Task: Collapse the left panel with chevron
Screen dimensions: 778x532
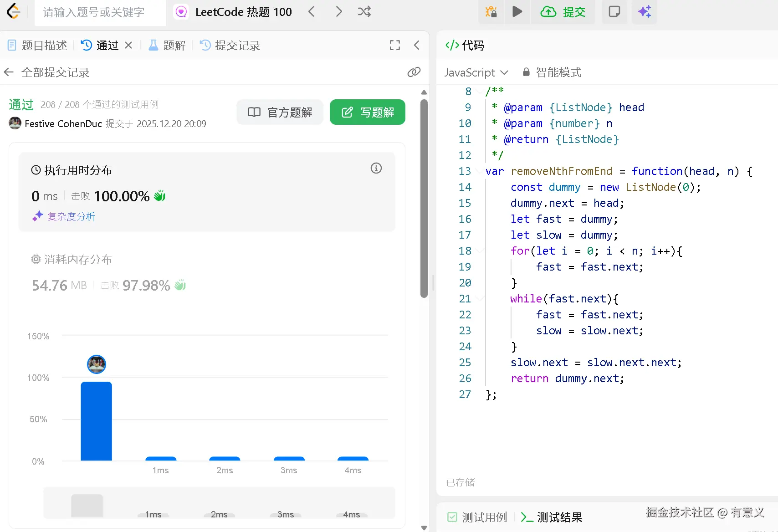Action: click(x=417, y=45)
